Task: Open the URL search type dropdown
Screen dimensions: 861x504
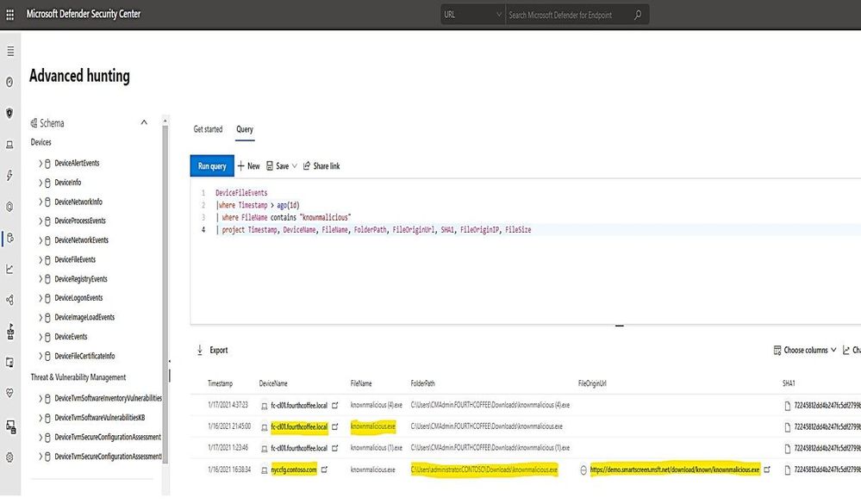Action: pyautogui.click(x=472, y=15)
